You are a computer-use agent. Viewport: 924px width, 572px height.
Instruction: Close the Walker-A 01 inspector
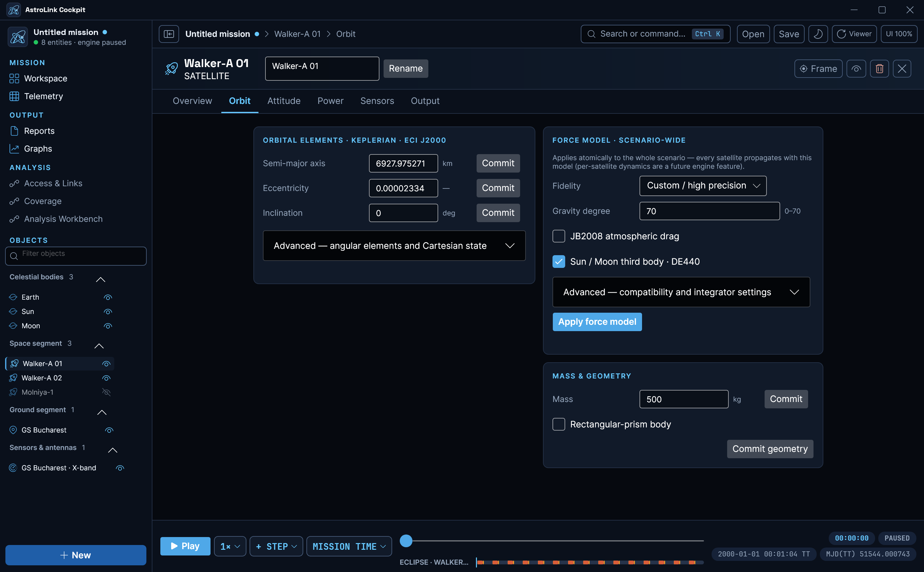[902, 68]
